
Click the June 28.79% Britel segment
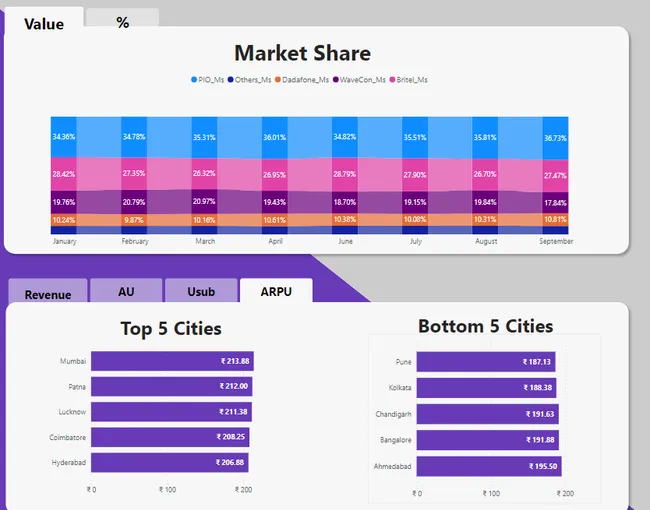(x=344, y=175)
